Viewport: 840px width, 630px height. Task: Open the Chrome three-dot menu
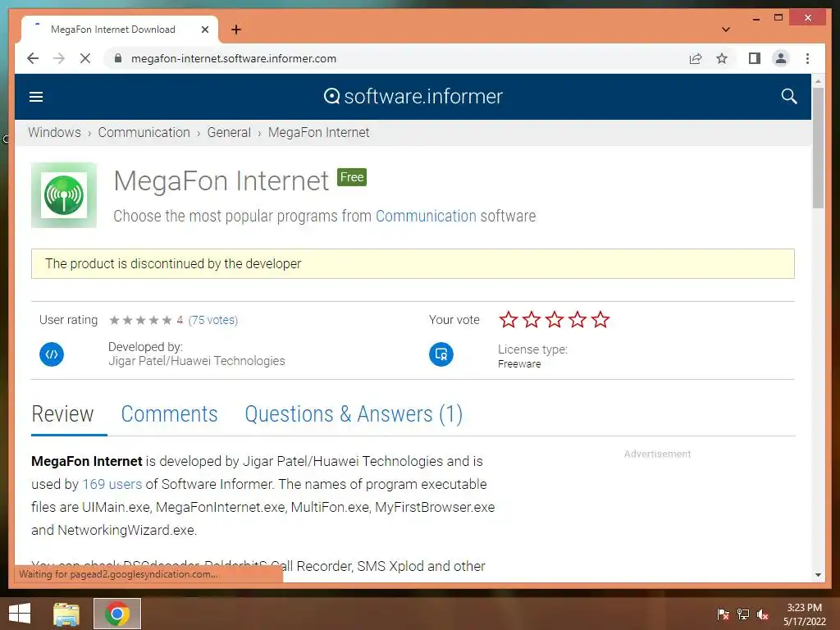[x=807, y=58]
